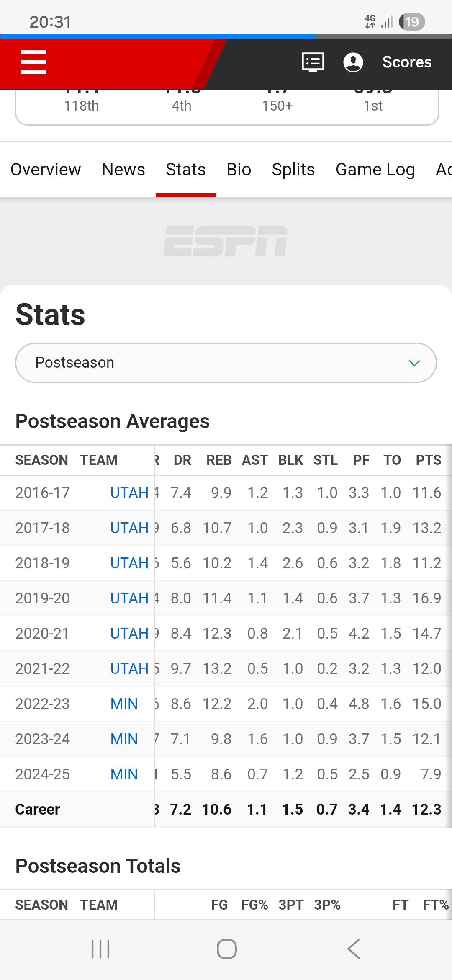Tap the blue page loading progress bar

[158, 36]
